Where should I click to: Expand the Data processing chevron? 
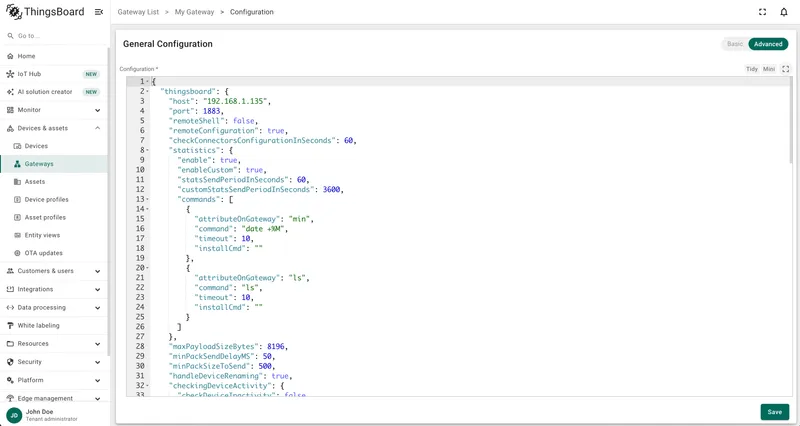97,308
